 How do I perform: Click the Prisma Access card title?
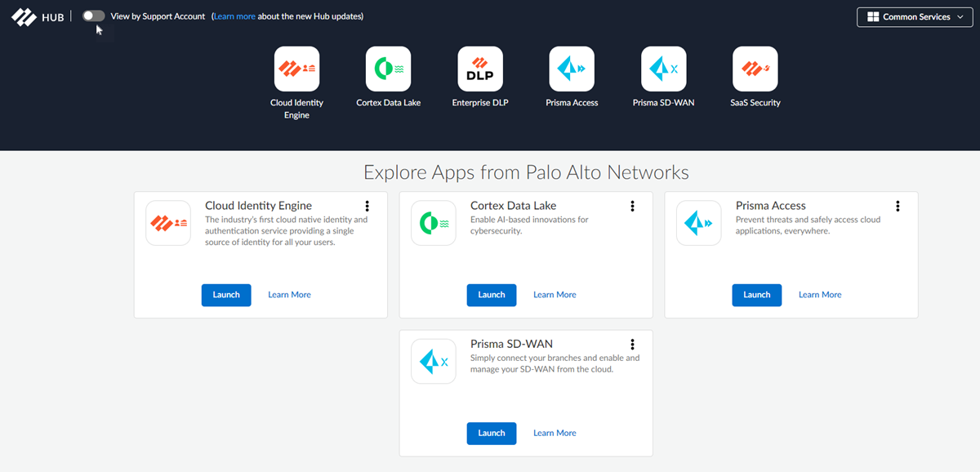point(770,206)
